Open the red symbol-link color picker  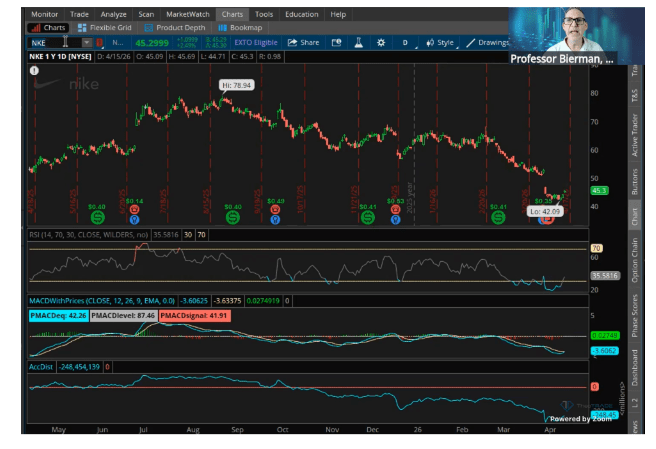(x=100, y=43)
